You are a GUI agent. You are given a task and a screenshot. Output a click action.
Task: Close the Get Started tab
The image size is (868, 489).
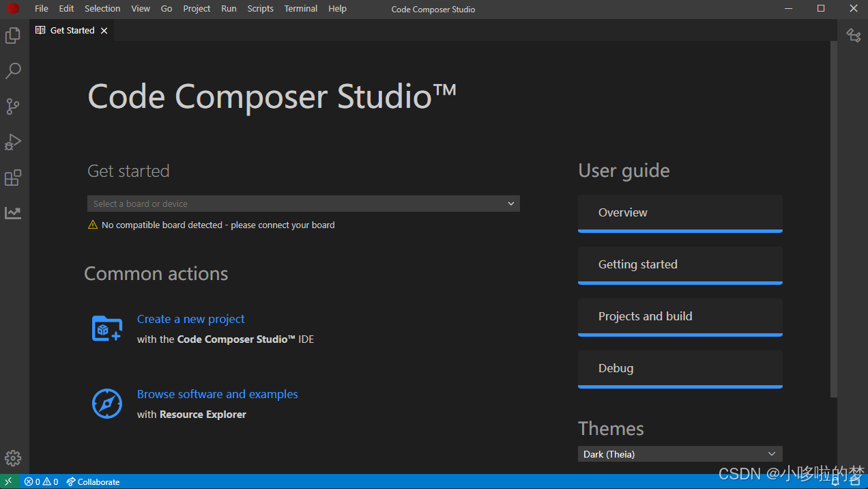pyautogui.click(x=104, y=31)
